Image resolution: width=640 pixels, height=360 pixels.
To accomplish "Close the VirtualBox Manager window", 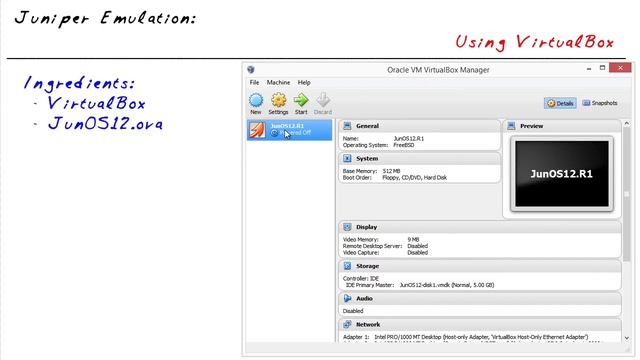I will 620,68.
